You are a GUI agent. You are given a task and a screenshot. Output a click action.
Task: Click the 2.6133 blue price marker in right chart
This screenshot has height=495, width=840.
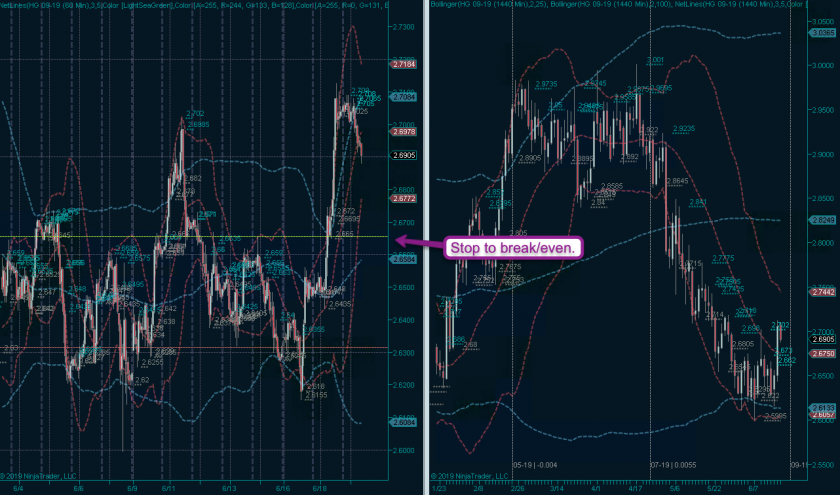823,408
